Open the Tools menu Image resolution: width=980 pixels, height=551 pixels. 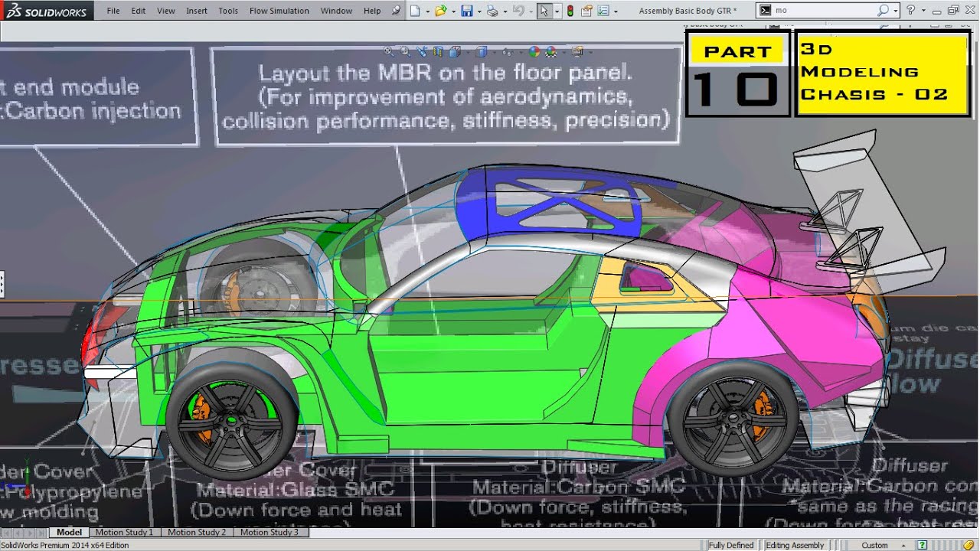tap(228, 11)
